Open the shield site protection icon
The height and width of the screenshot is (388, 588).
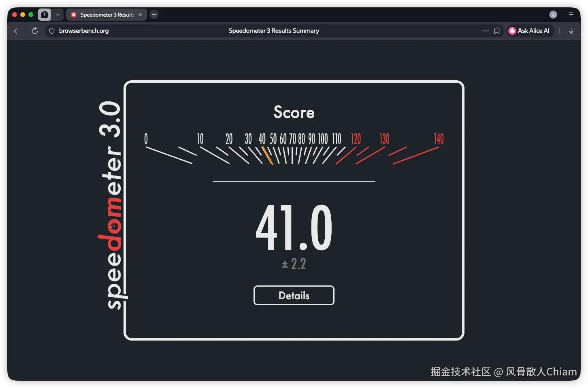pyautogui.click(x=52, y=31)
